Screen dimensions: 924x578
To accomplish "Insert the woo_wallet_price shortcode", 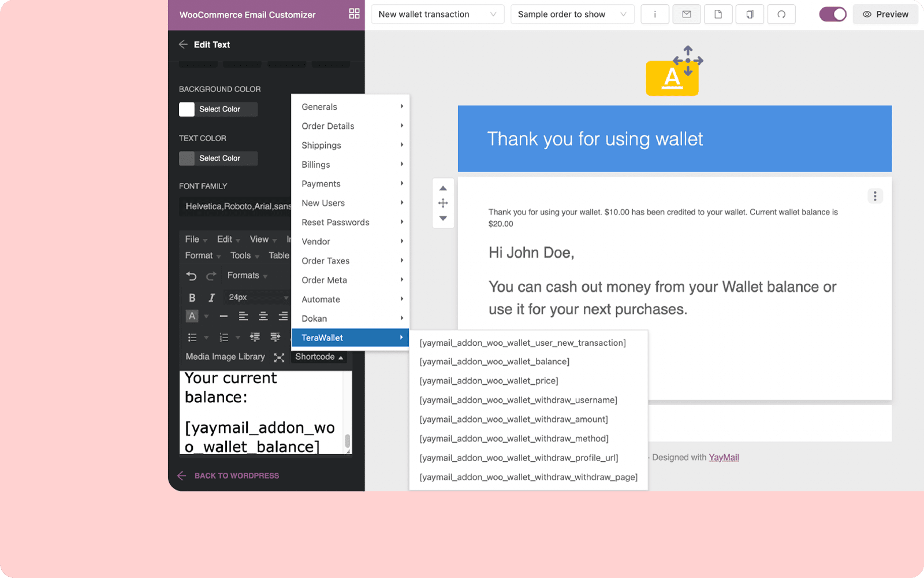I will pyautogui.click(x=489, y=380).
